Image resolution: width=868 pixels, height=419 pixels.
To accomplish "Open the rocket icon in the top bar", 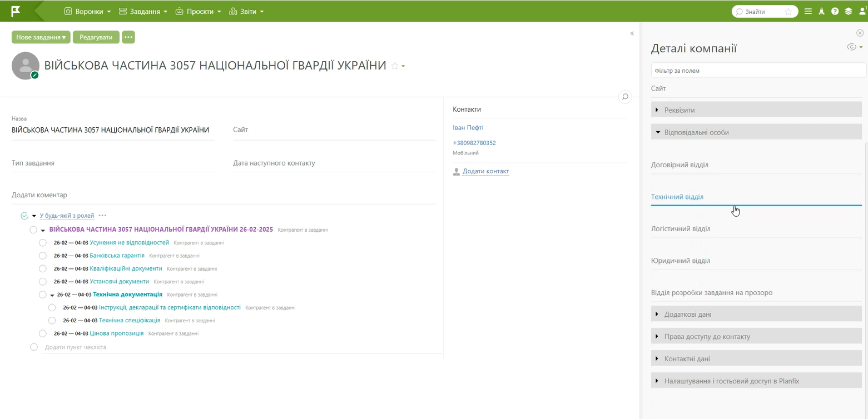I will 821,12.
